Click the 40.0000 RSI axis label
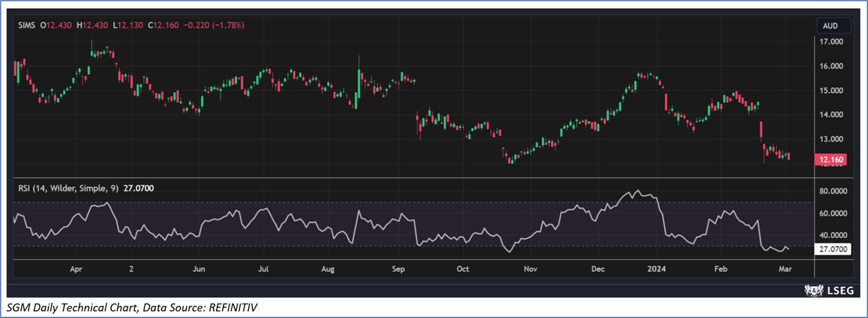The height and width of the screenshot is (318, 868). pyautogui.click(x=833, y=235)
